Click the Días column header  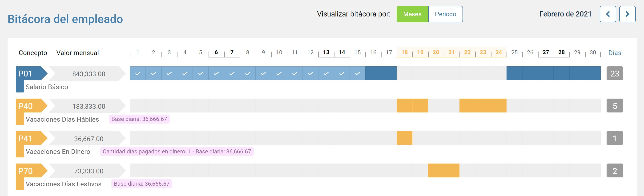point(615,53)
